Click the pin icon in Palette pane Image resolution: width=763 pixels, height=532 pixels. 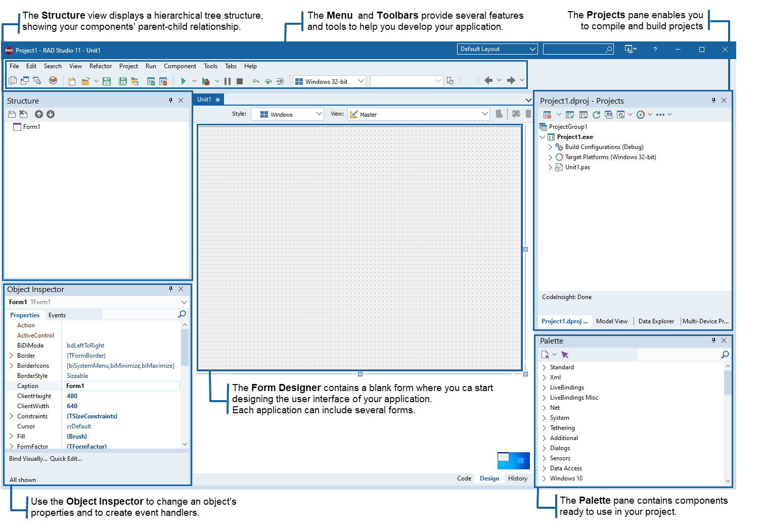click(714, 341)
